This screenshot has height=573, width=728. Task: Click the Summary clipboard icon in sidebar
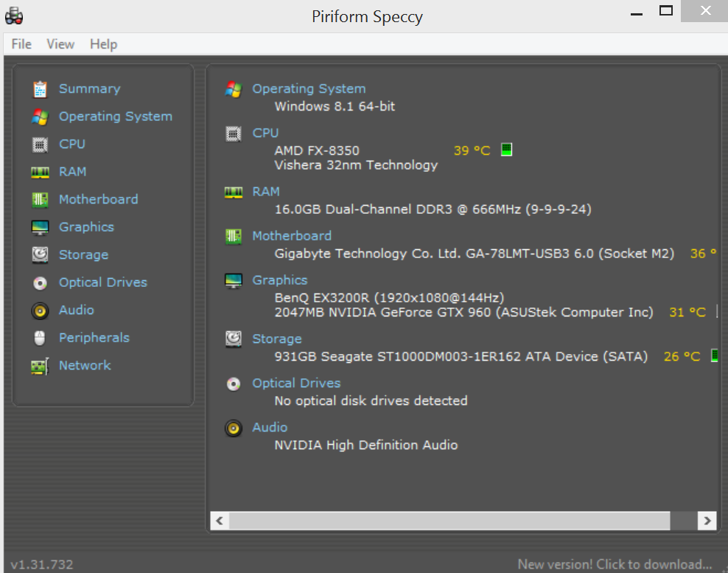40,89
